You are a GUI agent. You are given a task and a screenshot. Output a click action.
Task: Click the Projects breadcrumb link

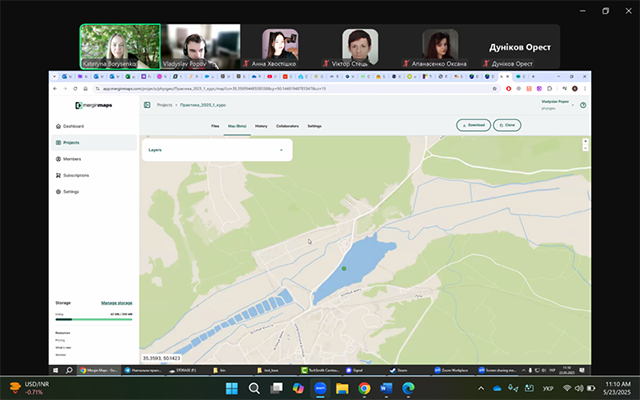click(165, 104)
